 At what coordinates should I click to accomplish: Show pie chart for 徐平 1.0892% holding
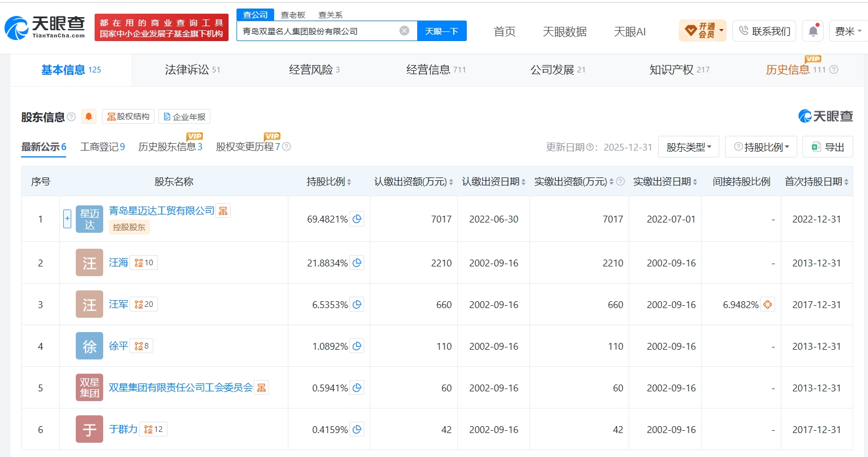(357, 346)
